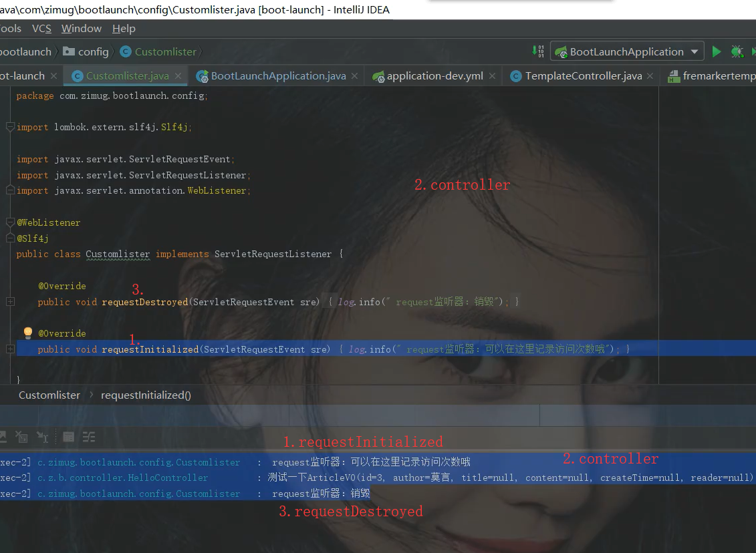Image resolution: width=756 pixels, height=553 pixels.
Task: Open the Help menu
Action: point(124,29)
